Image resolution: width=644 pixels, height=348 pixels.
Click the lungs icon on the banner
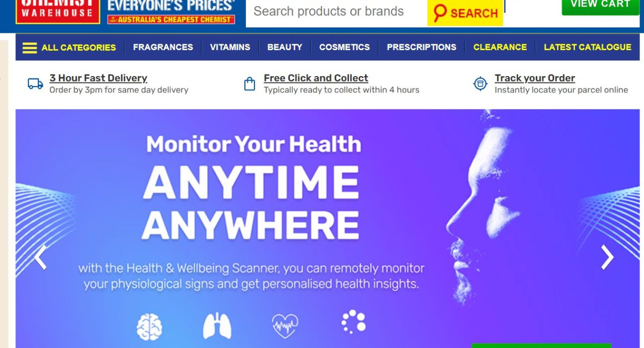(217, 326)
